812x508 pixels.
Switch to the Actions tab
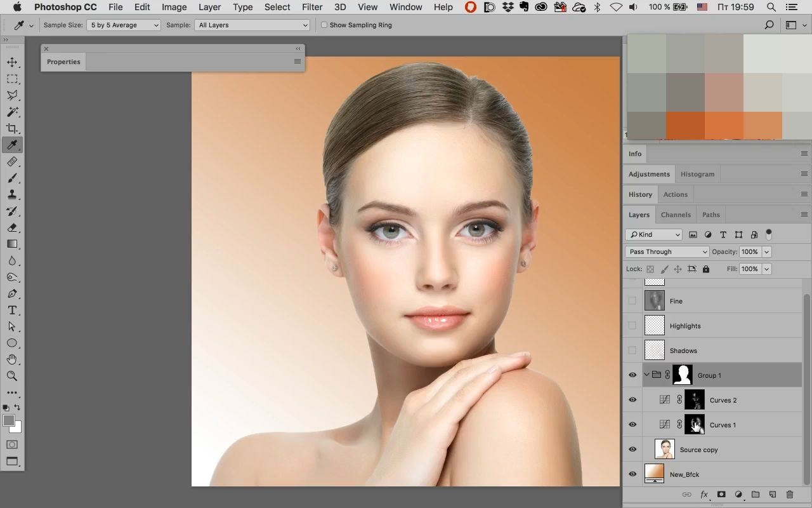676,194
